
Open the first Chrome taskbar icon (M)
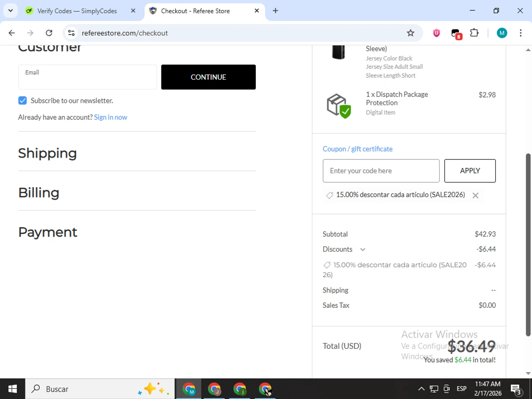point(189,389)
